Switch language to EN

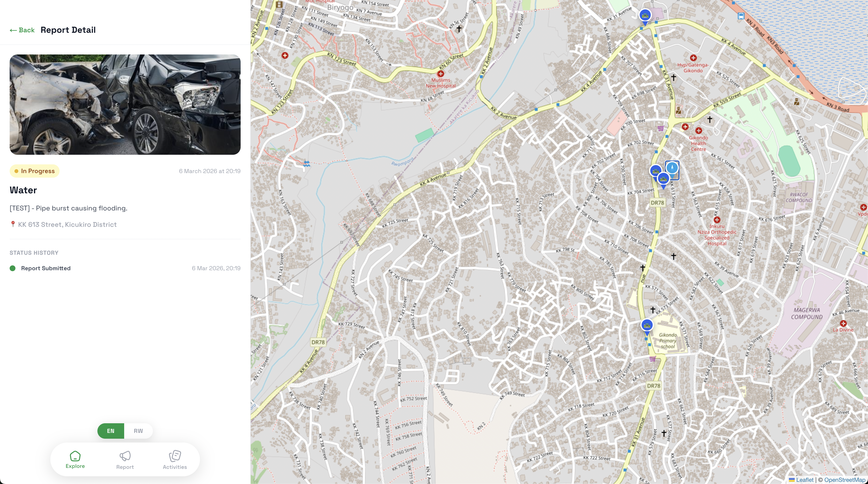pyautogui.click(x=110, y=431)
